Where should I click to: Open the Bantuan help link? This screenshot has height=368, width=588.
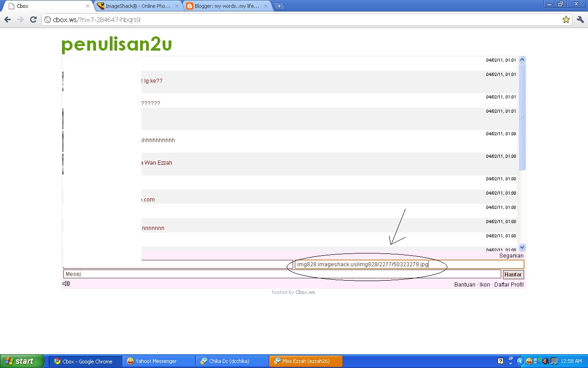[464, 285]
